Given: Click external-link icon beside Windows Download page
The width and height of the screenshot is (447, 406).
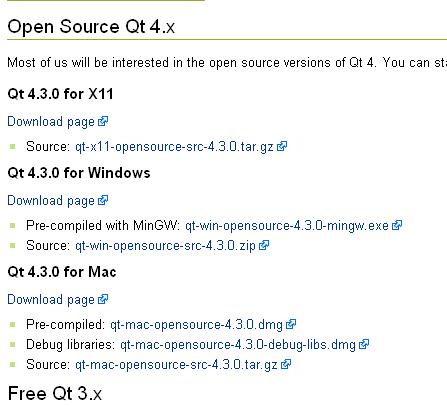Looking at the screenshot, I should pos(103,200).
